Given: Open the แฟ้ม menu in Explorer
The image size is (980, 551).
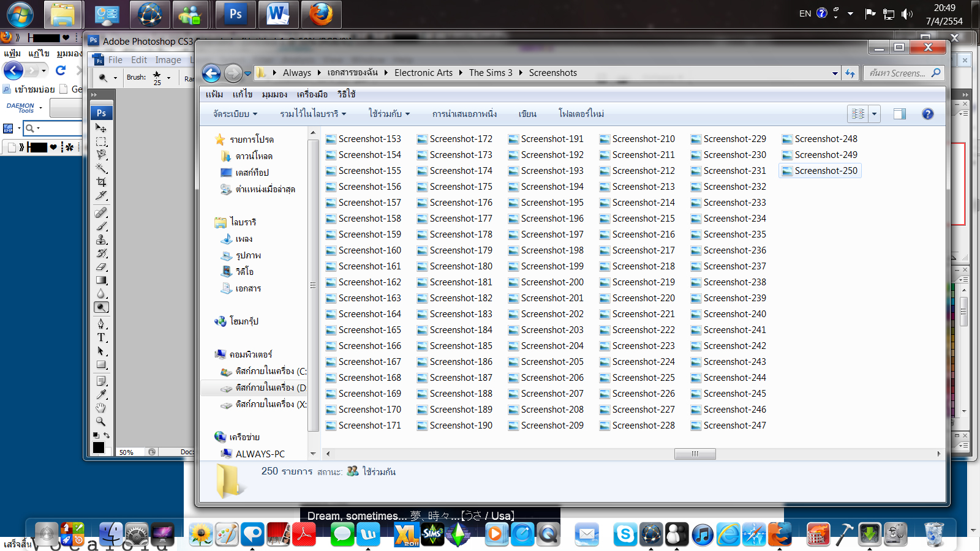Looking at the screenshot, I should click(214, 94).
